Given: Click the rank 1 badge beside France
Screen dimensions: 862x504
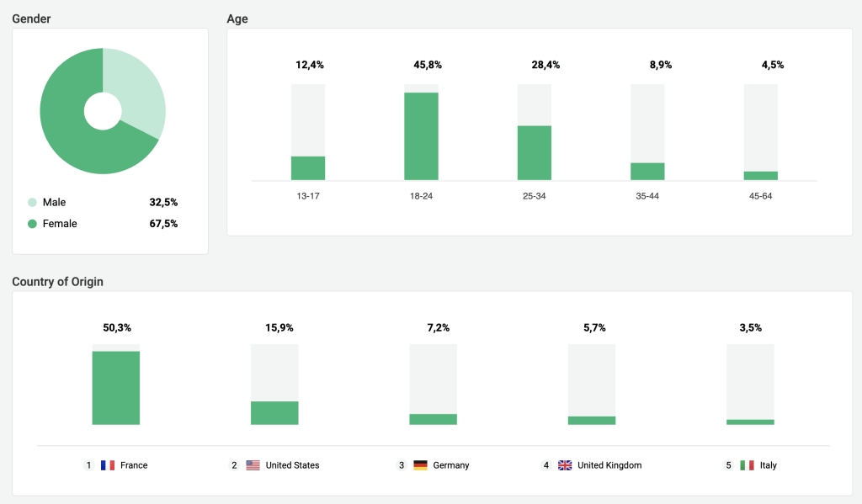Looking at the screenshot, I should click(88, 465).
